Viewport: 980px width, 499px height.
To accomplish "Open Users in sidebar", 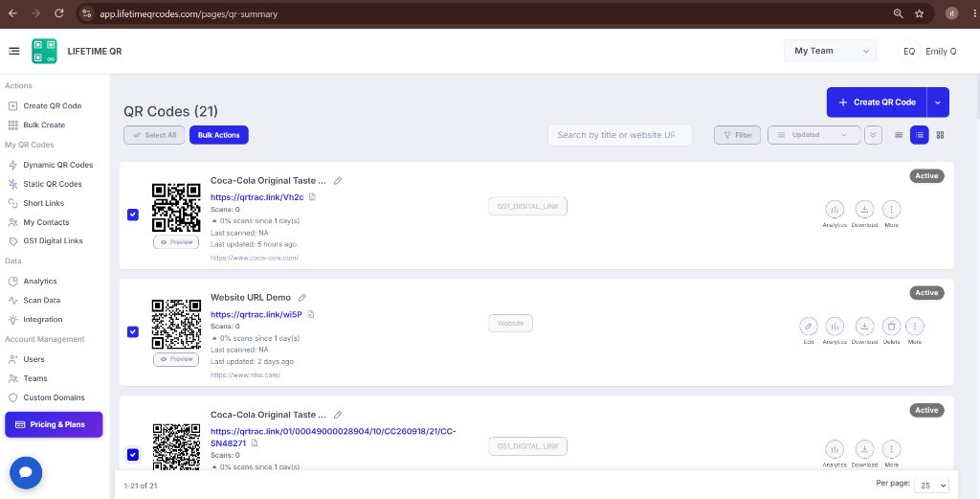I will coord(33,359).
